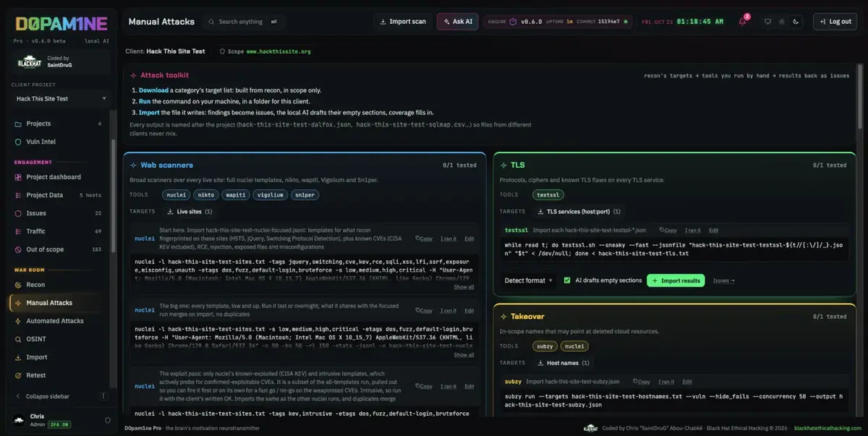868x436 pixels.
Task: Click the Attack toolkit heading icon
Action: [x=133, y=75]
